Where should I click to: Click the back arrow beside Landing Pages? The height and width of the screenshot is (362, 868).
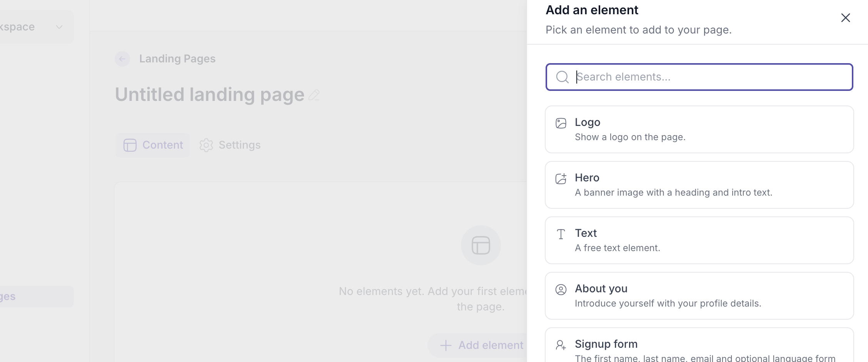click(122, 59)
